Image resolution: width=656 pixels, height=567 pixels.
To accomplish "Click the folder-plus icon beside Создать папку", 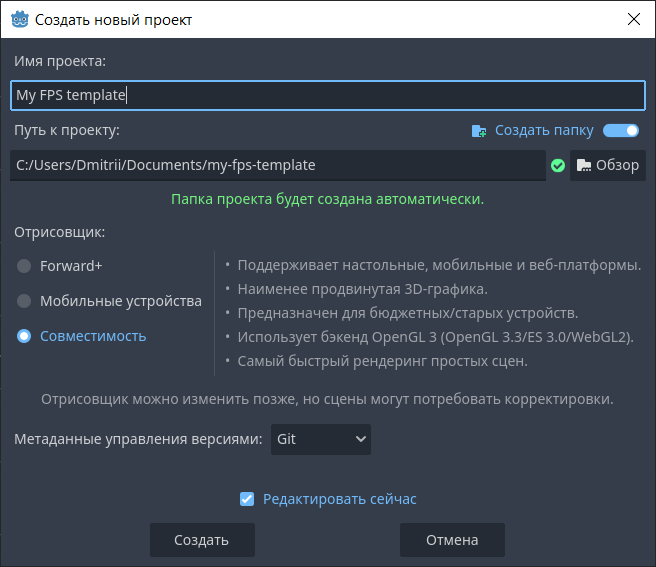I will pyautogui.click(x=479, y=131).
